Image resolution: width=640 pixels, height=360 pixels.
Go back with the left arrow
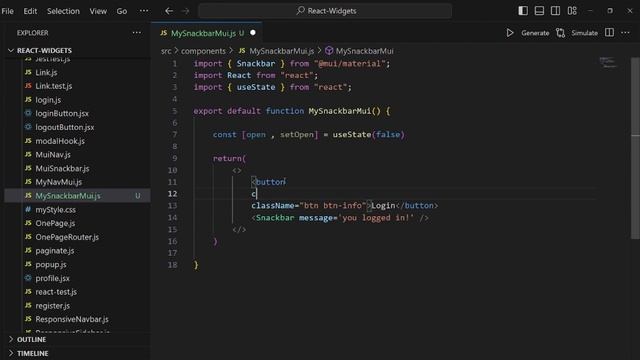tap(169, 11)
